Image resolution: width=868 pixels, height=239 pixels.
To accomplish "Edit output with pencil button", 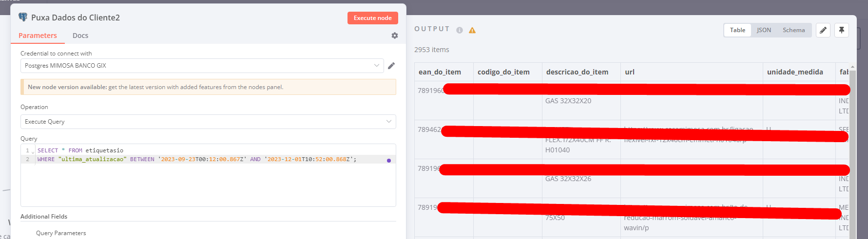I will [x=823, y=30].
